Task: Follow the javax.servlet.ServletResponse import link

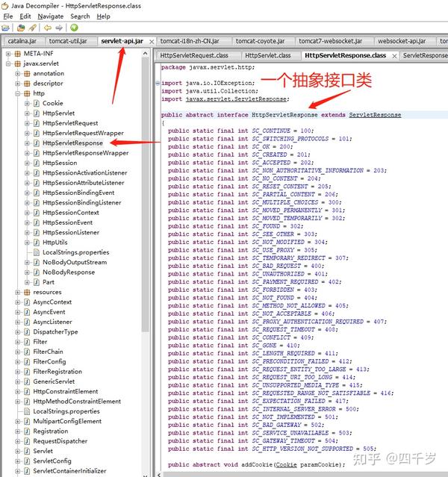Action: pyautogui.click(x=236, y=99)
